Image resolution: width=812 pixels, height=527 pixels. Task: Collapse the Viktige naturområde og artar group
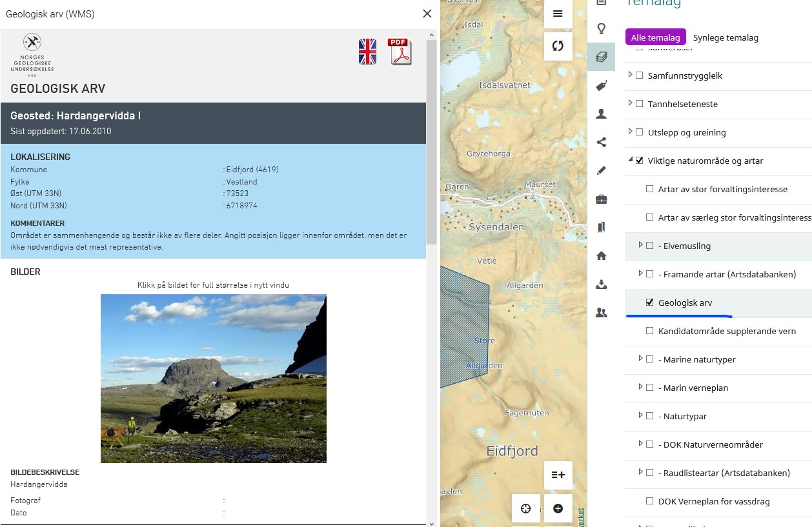coord(630,161)
